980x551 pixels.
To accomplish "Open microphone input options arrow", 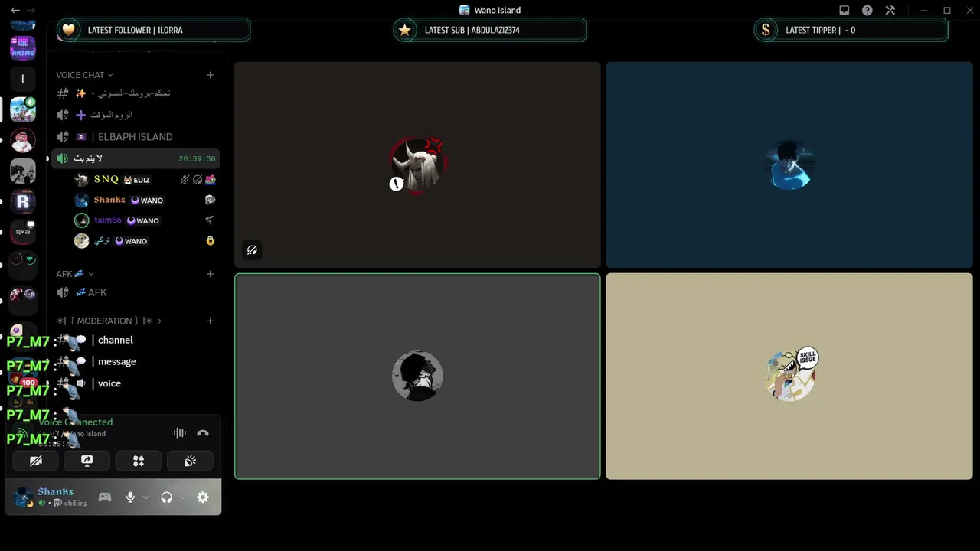I will [145, 497].
